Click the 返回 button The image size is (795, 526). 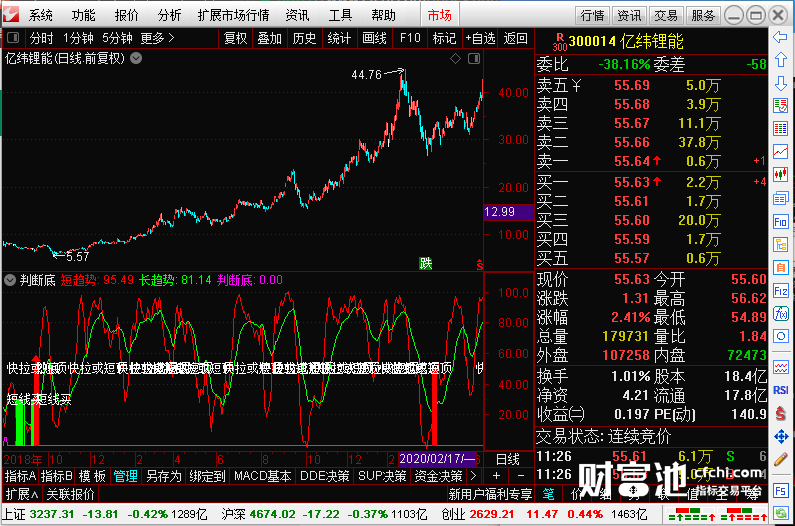click(x=515, y=38)
